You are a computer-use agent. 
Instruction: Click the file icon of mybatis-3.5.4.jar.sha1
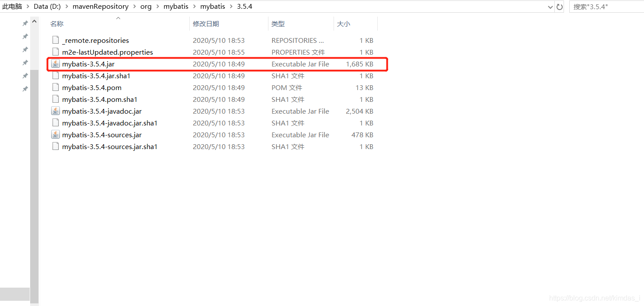tap(56, 76)
